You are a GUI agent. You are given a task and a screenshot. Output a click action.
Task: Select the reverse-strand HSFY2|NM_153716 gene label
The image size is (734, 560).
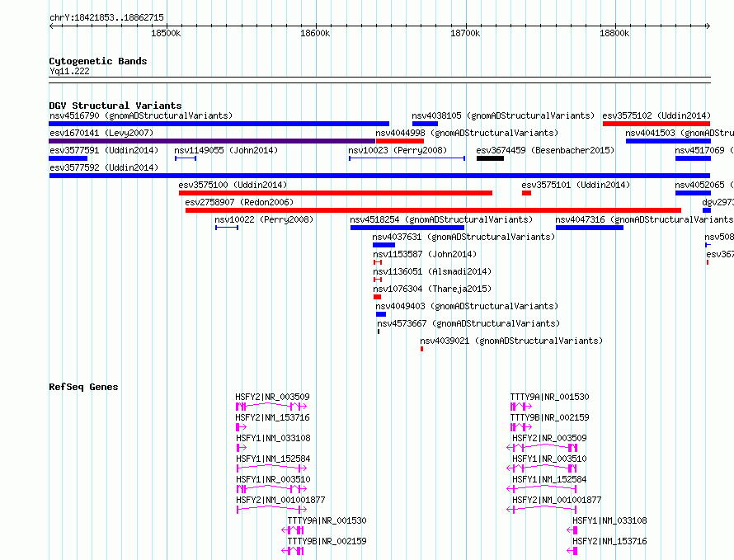point(609,541)
